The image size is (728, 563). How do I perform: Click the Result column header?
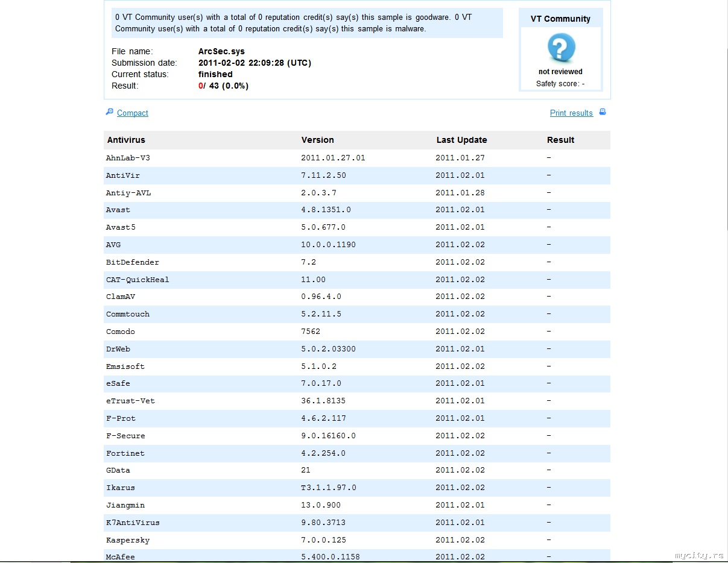(560, 140)
